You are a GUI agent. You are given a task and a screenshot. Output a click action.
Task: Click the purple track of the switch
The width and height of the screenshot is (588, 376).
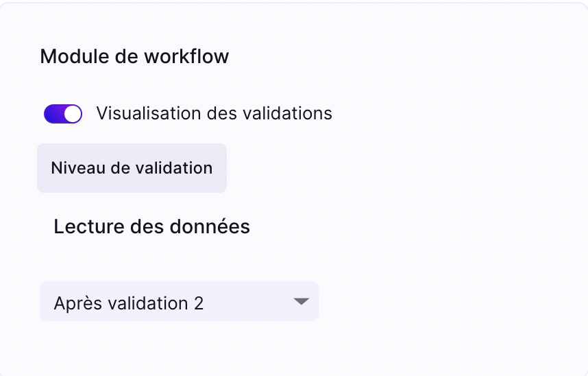[53, 114]
